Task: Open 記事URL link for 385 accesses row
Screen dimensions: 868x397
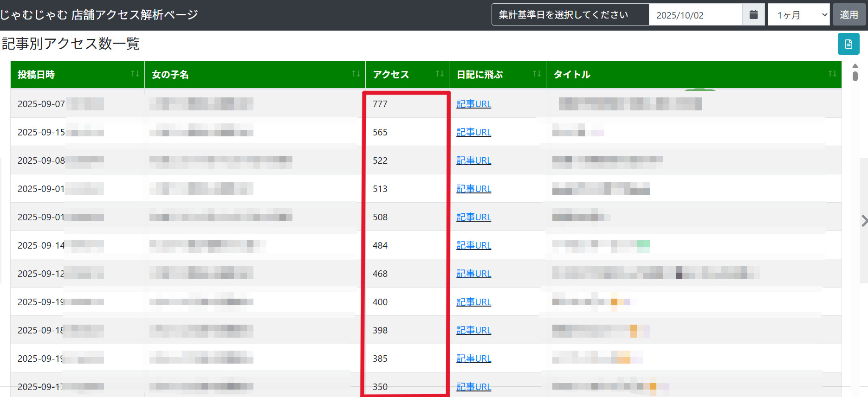Action: point(473,359)
